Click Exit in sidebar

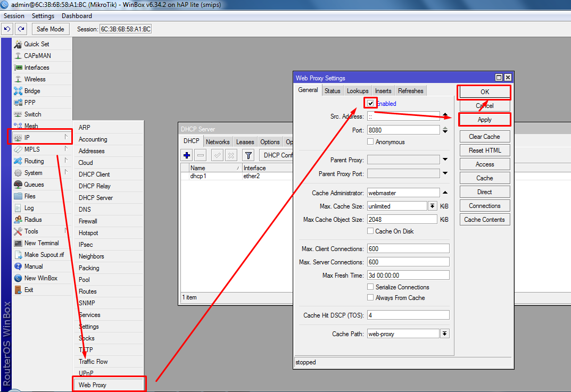click(28, 290)
